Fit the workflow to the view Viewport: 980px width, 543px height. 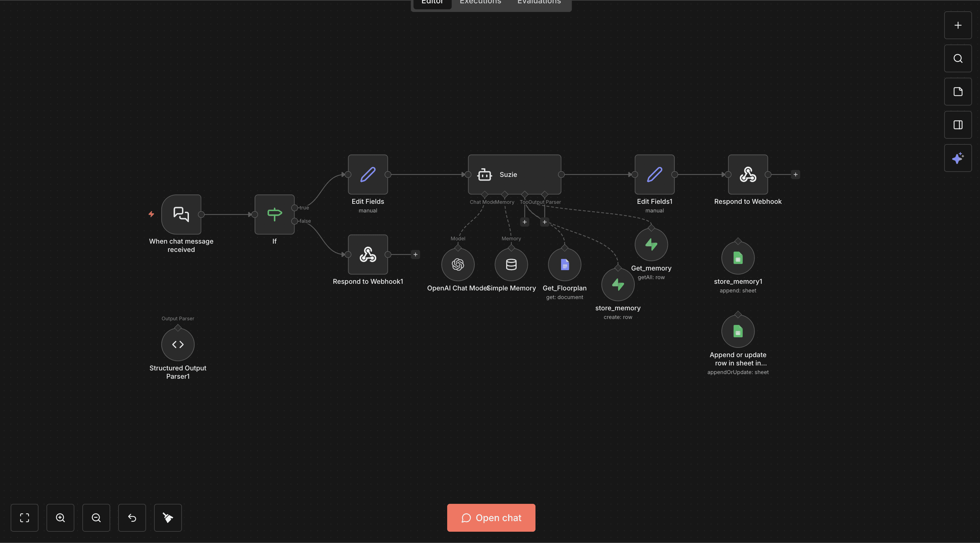click(24, 517)
